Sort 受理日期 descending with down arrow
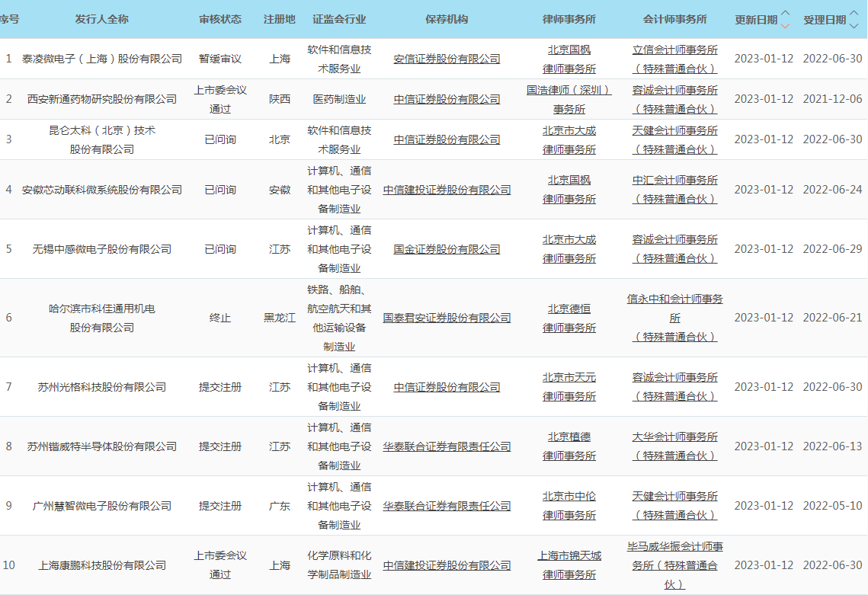This screenshot has height=595, width=868. point(854,25)
